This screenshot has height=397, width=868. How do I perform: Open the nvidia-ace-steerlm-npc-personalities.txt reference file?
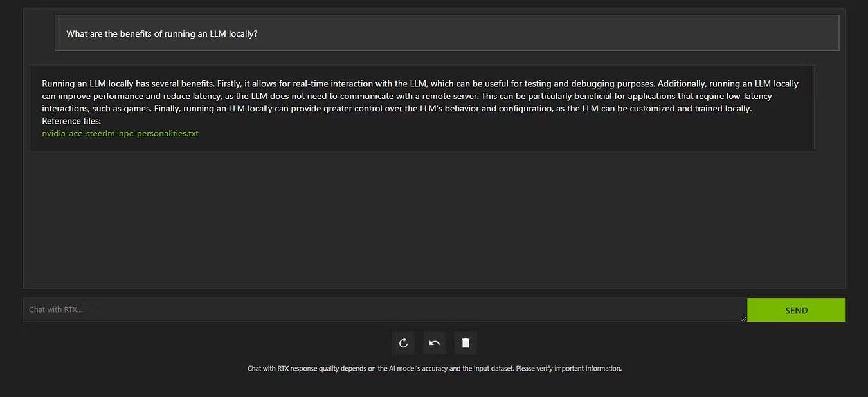pos(120,133)
